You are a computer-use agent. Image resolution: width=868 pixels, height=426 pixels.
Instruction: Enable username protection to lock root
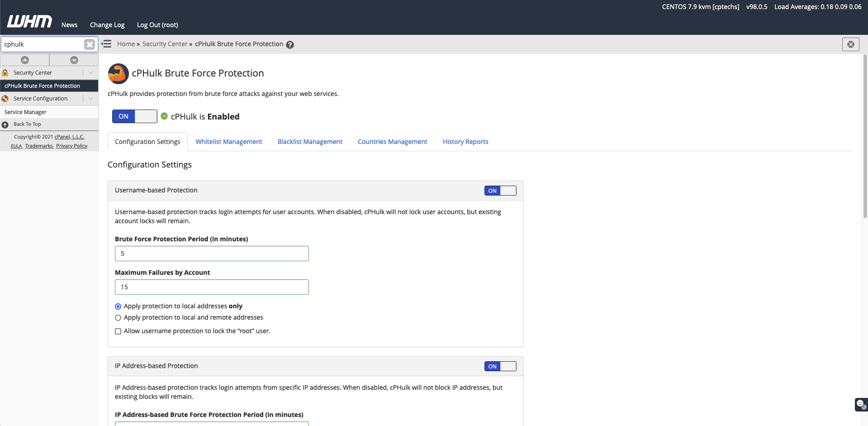118,331
